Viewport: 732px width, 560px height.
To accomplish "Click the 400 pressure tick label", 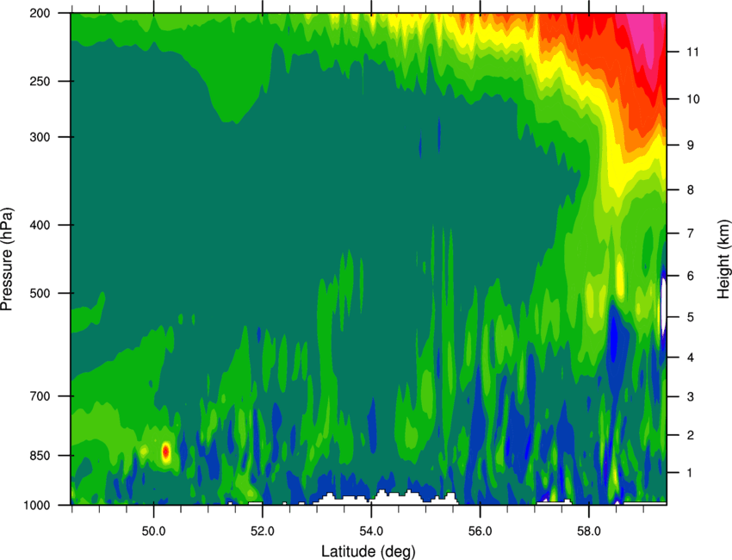I will click(40, 225).
